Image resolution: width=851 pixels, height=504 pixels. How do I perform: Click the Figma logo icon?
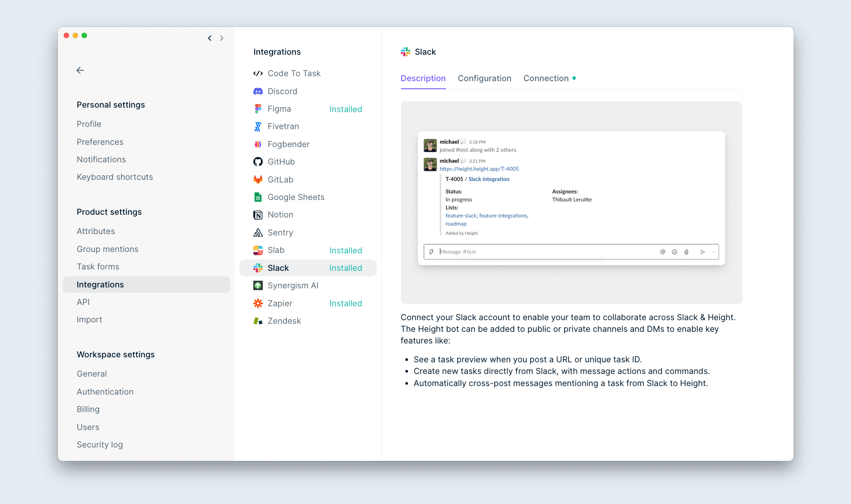click(x=258, y=109)
